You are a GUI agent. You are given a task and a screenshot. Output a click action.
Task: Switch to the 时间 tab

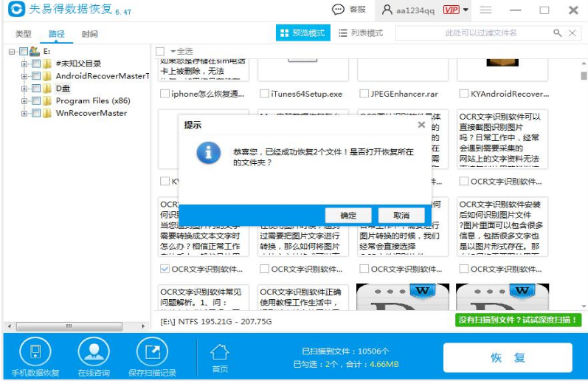89,34
